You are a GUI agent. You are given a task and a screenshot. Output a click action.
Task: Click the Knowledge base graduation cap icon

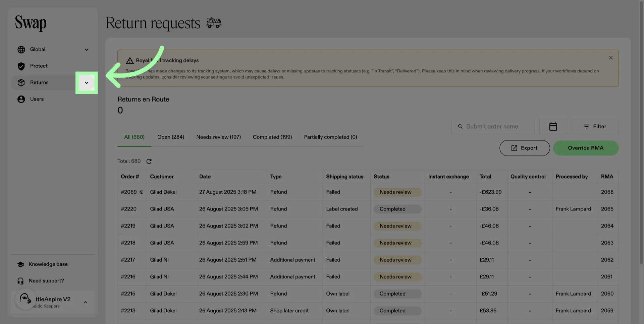[x=20, y=264]
